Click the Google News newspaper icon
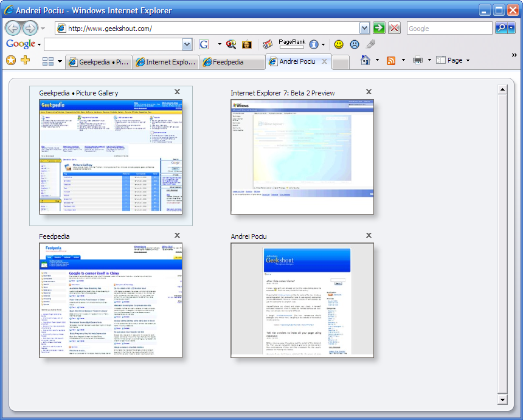 pos(268,44)
